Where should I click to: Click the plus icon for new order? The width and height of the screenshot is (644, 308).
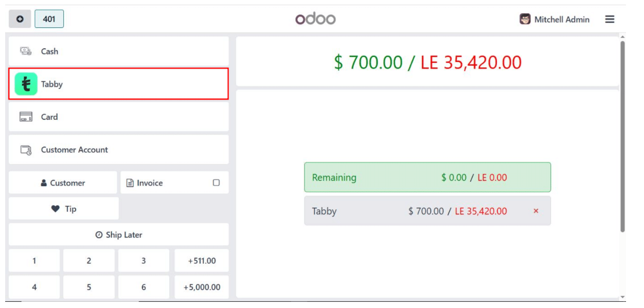20,19
